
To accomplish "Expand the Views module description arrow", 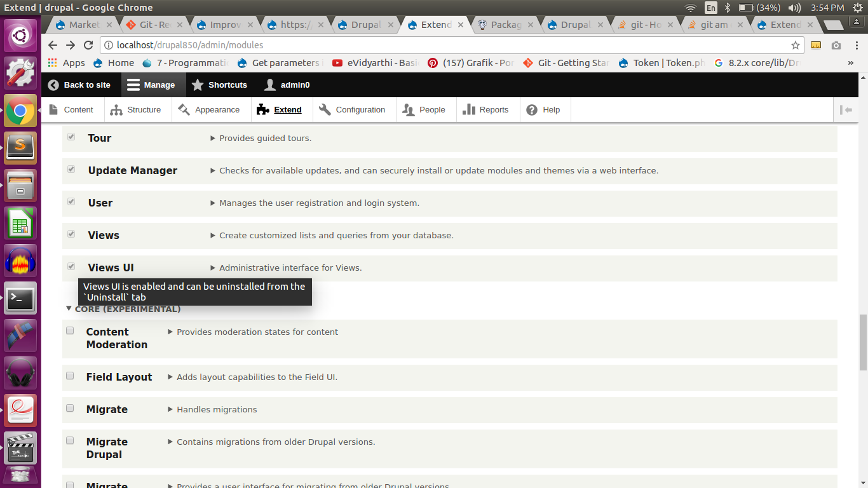I will [x=213, y=235].
